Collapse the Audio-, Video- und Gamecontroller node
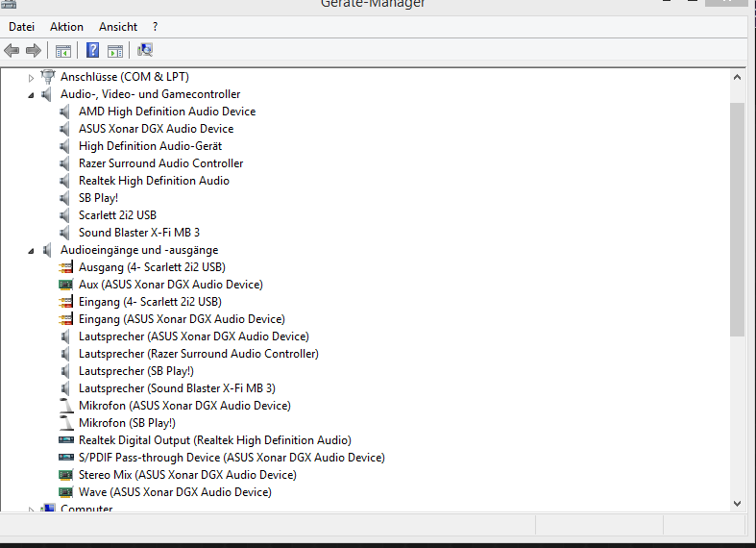The width and height of the screenshot is (756, 548). 31,95
